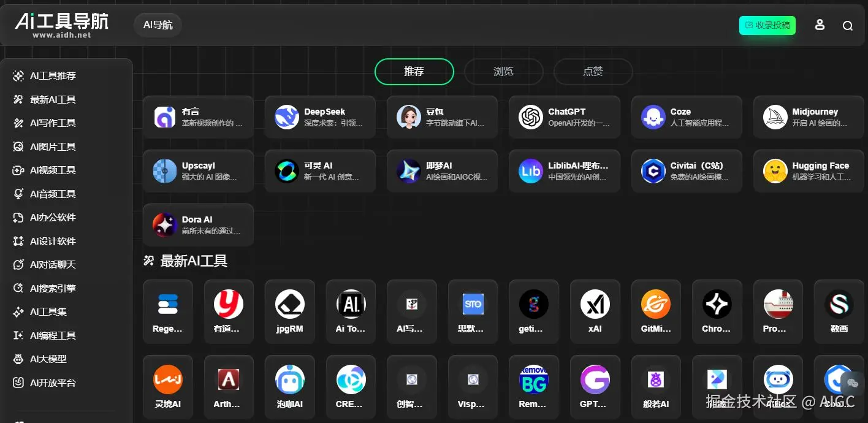868x423 pixels.
Task: Open the CRE... tool tile
Action: pyautogui.click(x=351, y=387)
